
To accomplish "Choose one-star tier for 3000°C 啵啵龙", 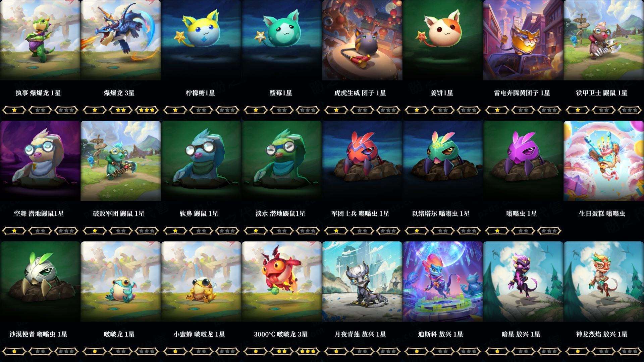I will [256, 351].
